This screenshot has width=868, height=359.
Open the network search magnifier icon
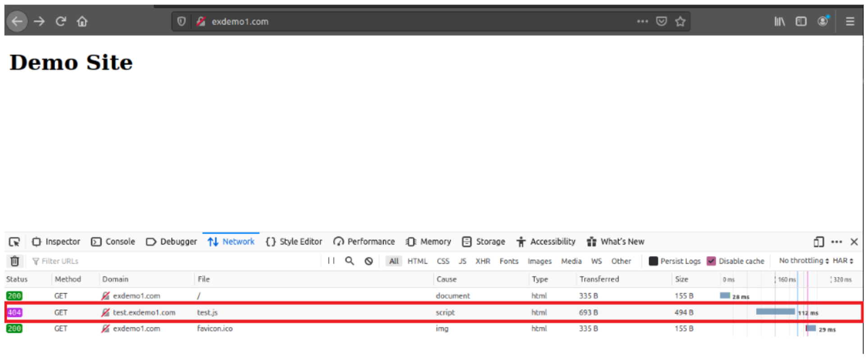click(349, 261)
